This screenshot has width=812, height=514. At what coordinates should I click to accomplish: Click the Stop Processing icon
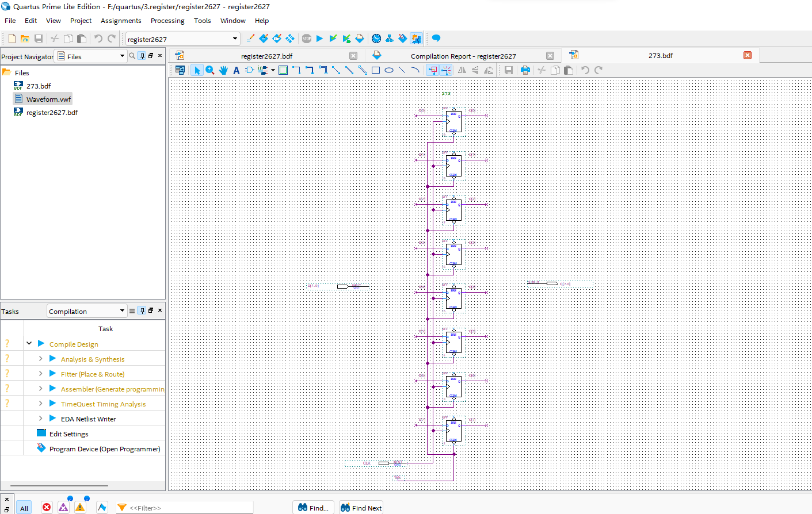(x=307, y=39)
